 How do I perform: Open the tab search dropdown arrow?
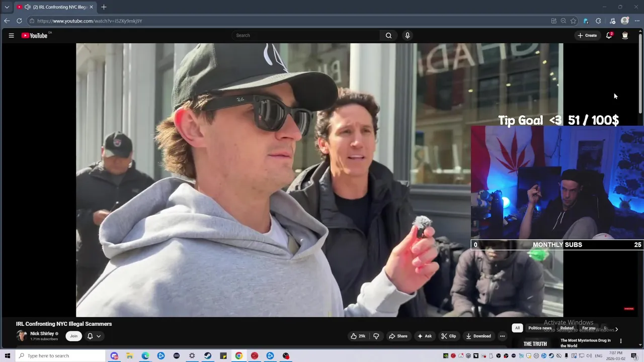click(x=7, y=7)
